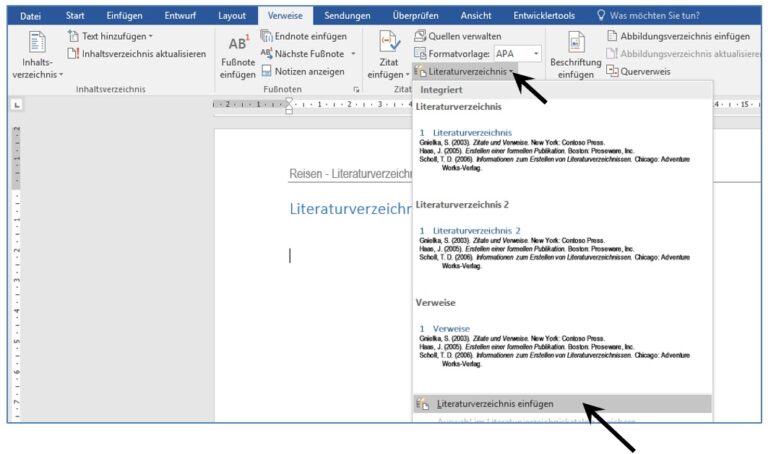Expand the Text hinzufügen dropdown arrow
The image size is (768, 454).
click(x=150, y=36)
